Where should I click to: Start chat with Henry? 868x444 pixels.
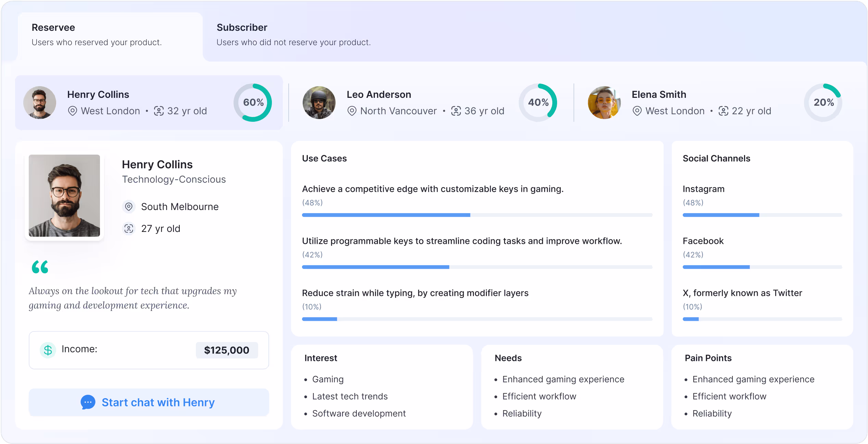pyautogui.click(x=149, y=402)
